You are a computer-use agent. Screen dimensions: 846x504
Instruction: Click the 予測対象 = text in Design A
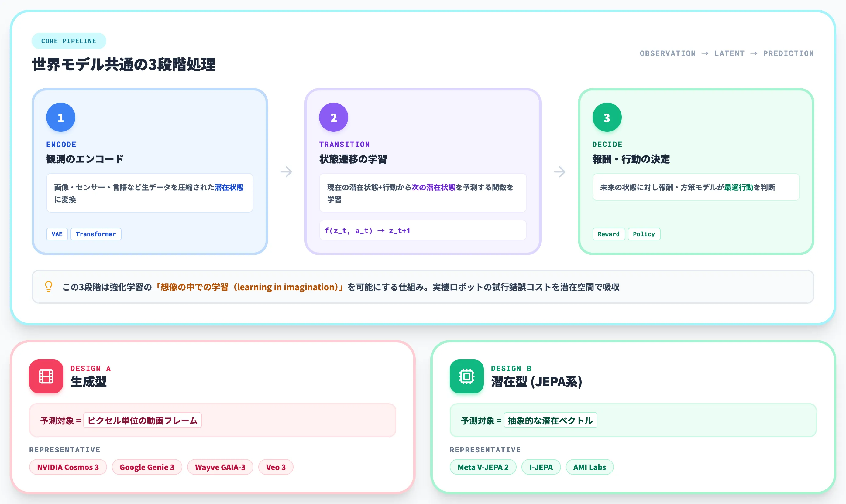[61, 421]
